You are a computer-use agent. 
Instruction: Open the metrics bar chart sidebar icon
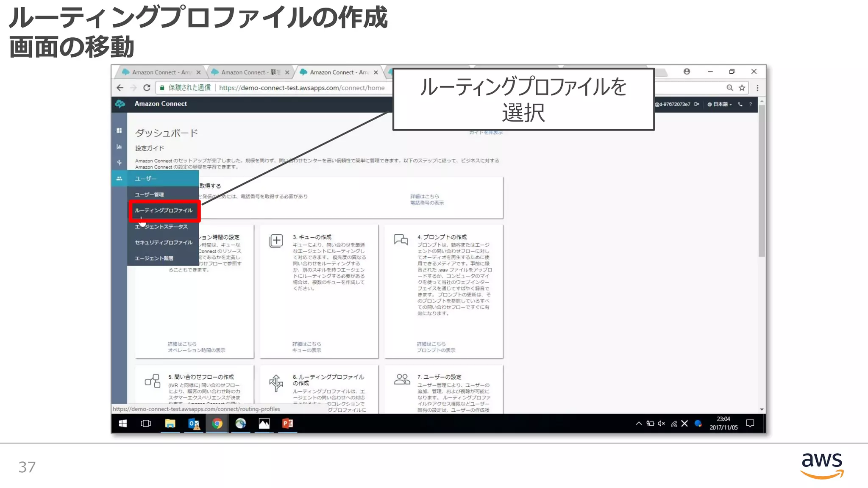point(119,147)
